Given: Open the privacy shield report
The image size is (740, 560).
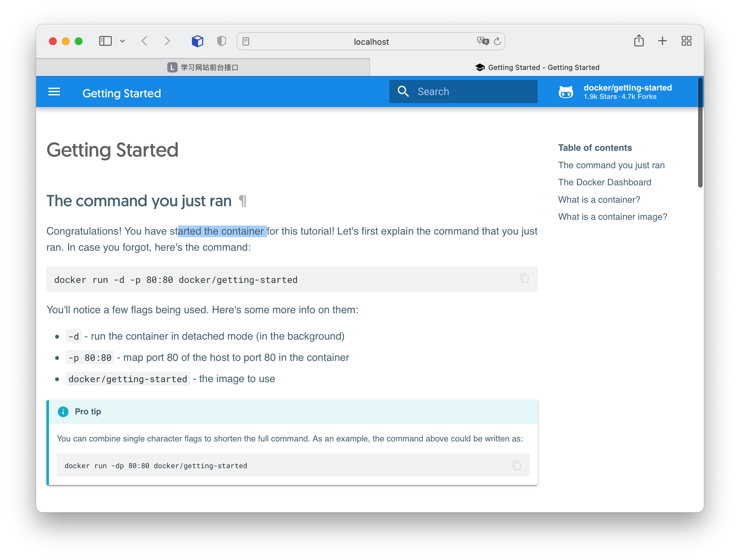Looking at the screenshot, I should 221,41.
